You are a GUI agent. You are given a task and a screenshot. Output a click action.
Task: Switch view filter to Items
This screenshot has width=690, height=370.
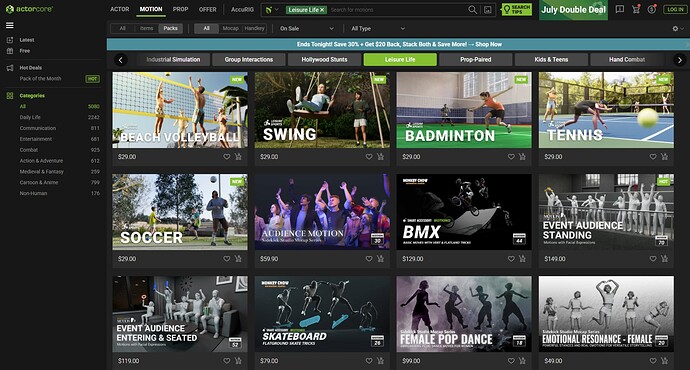pos(147,28)
